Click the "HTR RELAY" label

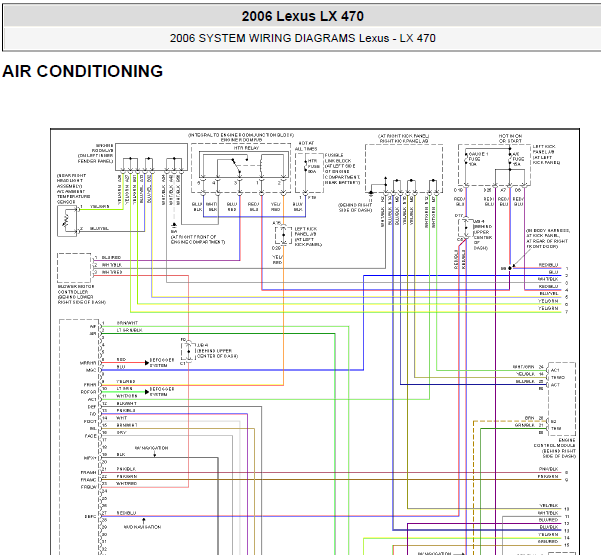(246, 148)
